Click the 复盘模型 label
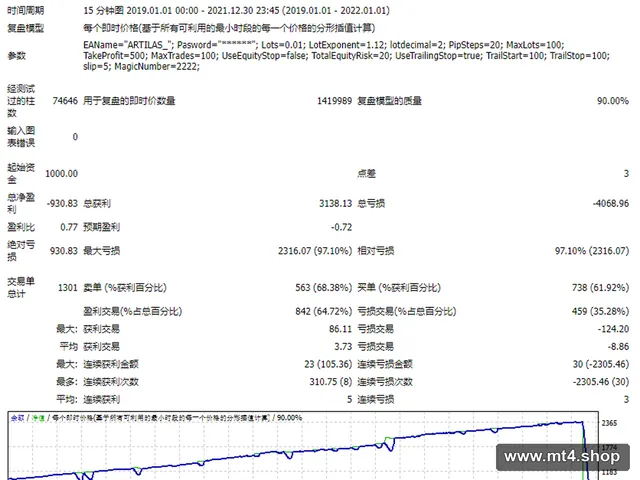 tap(25, 28)
